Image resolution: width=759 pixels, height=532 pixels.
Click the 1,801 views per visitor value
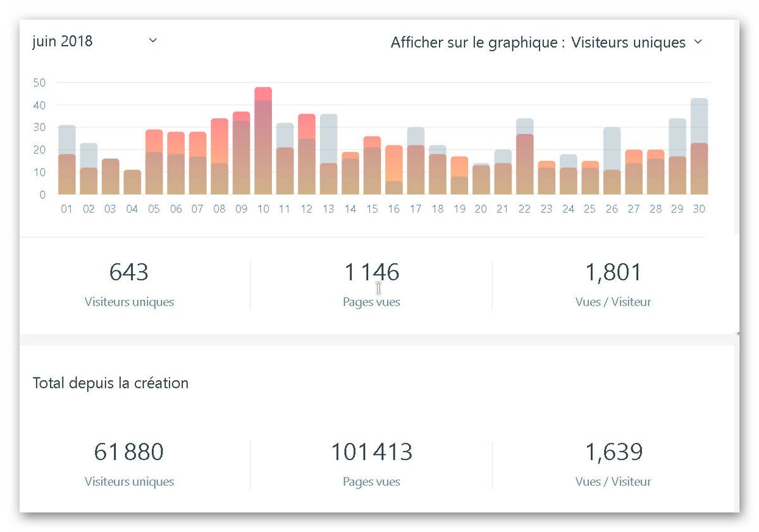(x=614, y=272)
